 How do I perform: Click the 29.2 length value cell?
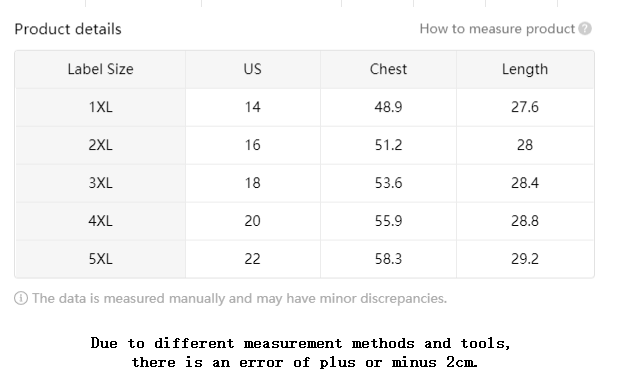(525, 259)
